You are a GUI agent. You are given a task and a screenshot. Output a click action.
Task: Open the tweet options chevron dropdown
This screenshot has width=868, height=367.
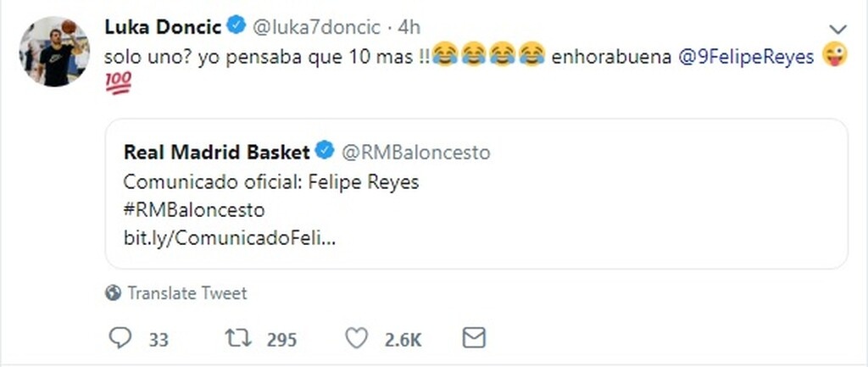[837, 30]
